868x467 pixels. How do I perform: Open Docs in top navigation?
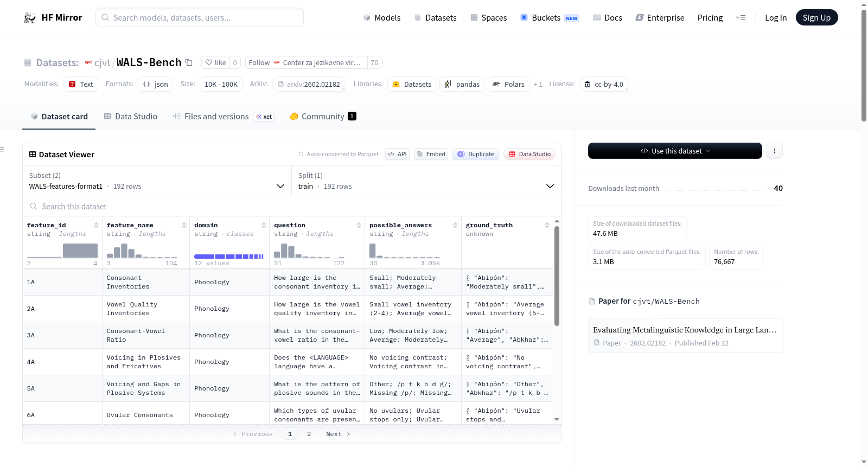608,17
